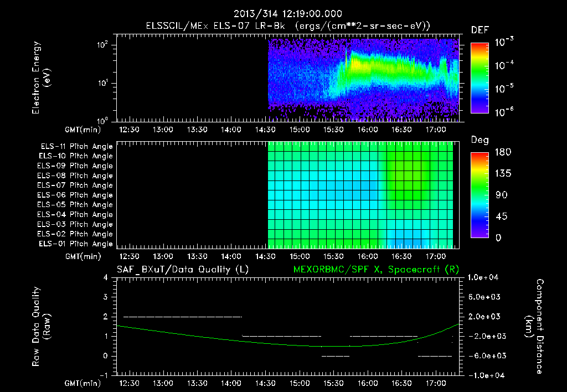Click the timestamp title 2013/314 12:19:00.000
This screenshot has width=567, height=392.
[287, 14]
